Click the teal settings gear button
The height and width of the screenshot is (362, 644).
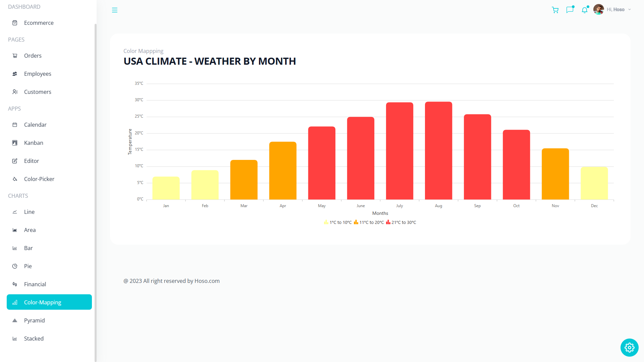pyautogui.click(x=629, y=348)
